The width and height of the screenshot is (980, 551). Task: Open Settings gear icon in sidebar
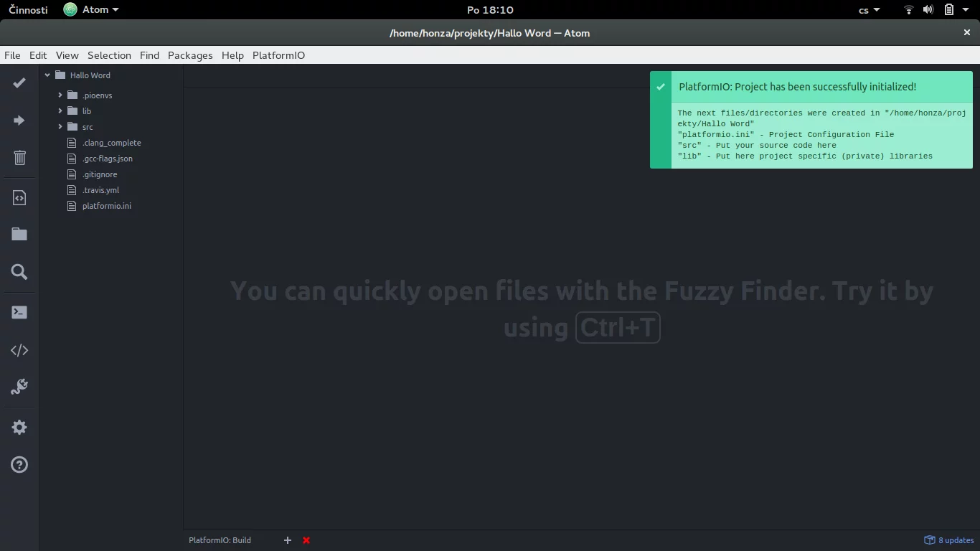coord(19,428)
